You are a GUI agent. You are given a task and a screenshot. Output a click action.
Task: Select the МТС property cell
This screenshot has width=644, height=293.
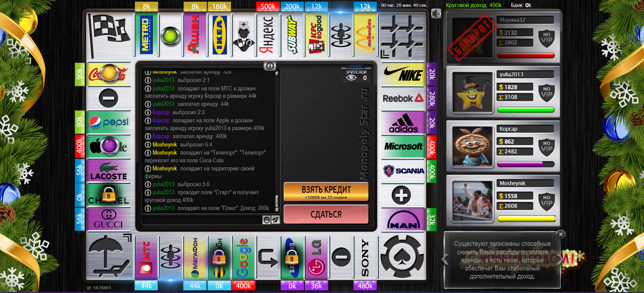[146, 258]
